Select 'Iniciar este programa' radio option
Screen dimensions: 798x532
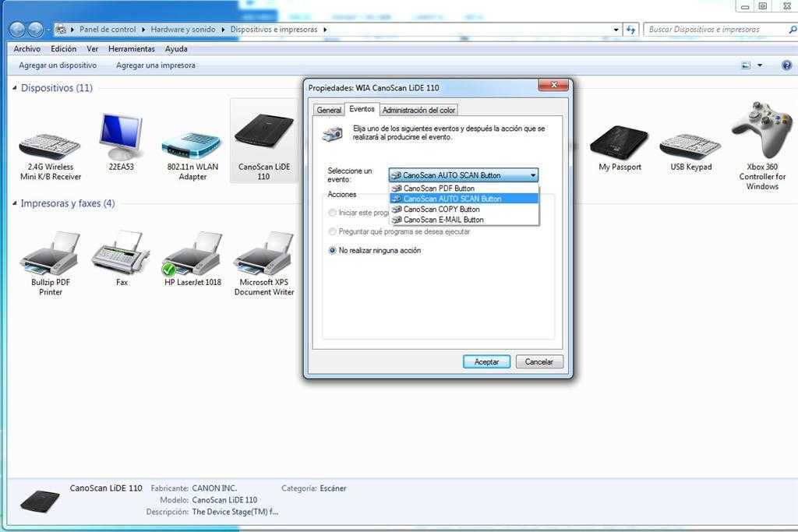click(332, 213)
